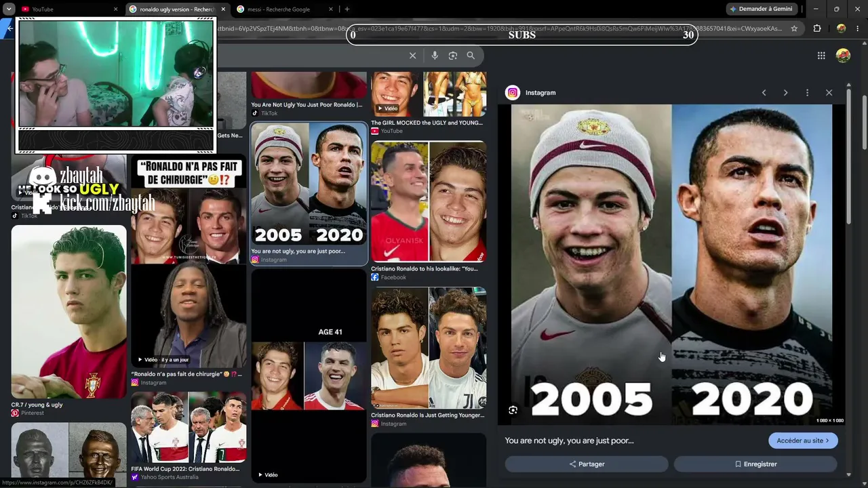This screenshot has width=868, height=488.
Task: Switch to the YouTube tab
Action: (68, 9)
